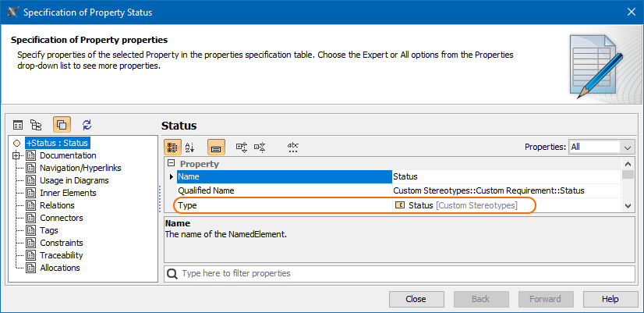Open the Properties mode dropdown
Viewport: 644px width, 313px height.
coord(602,147)
